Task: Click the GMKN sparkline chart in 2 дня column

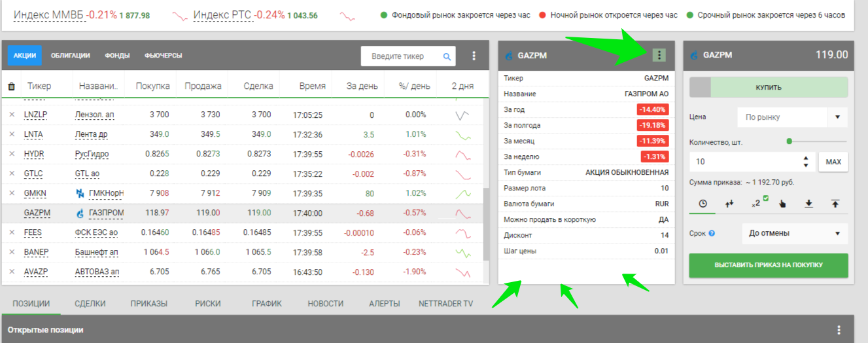Action: pyautogui.click(x=462, y=194)
